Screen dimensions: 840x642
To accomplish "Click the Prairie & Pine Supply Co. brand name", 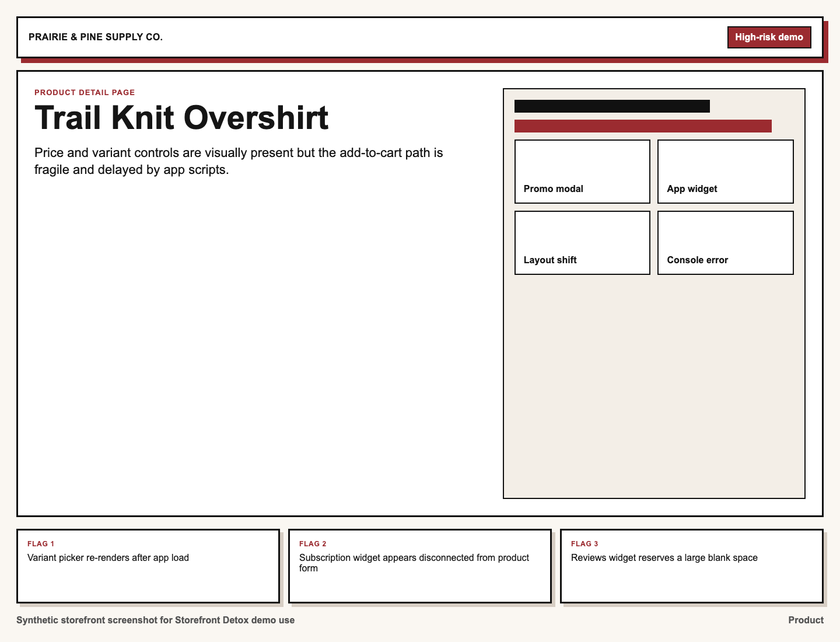I will 96,37.
